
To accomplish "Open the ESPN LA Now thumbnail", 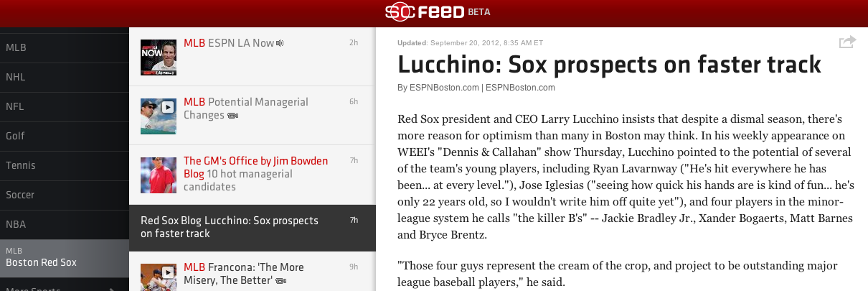I will 159,57.
